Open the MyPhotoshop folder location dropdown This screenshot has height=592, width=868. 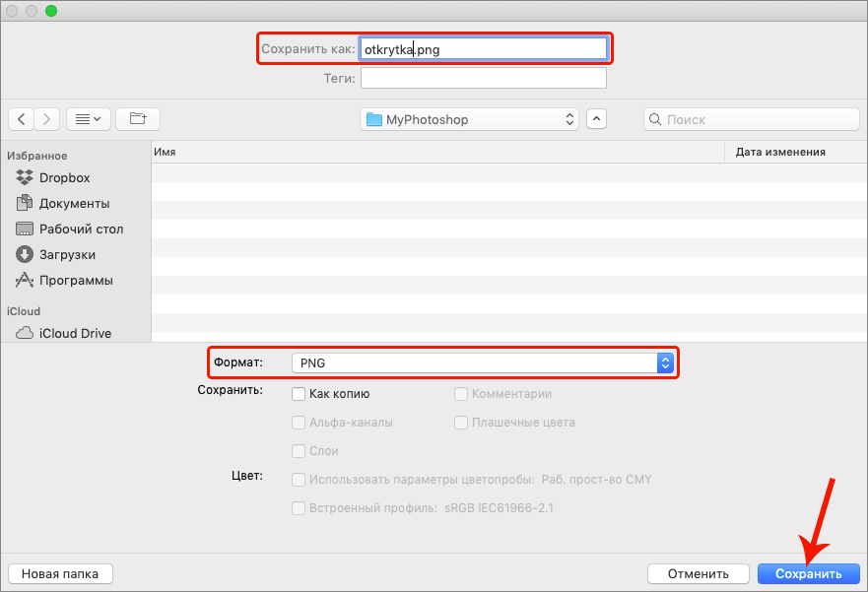tap(470, 119)
